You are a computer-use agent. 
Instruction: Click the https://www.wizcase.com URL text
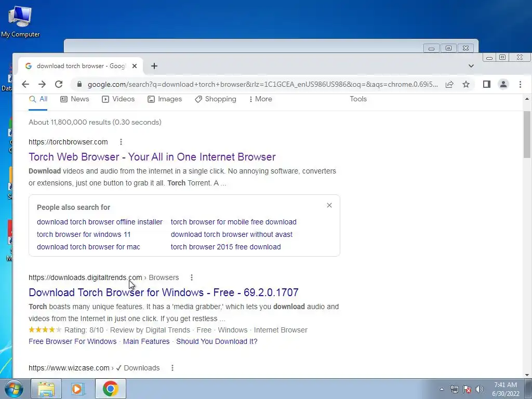pos(69,368)
